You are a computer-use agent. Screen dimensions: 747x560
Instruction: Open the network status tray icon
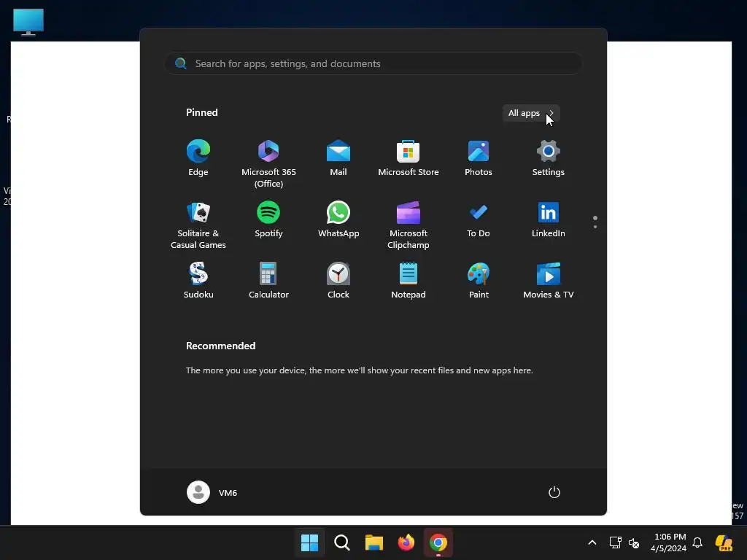tap(615, 542)
